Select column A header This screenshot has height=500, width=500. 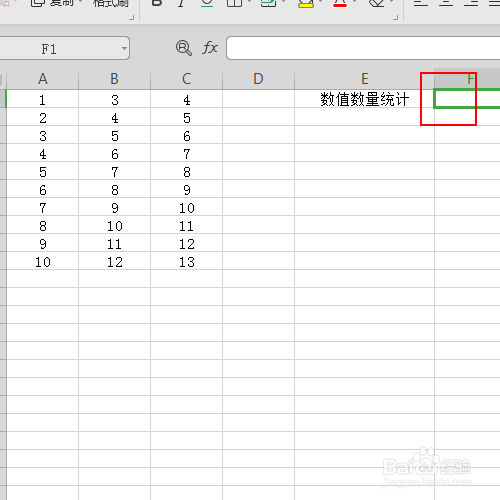click(42, 79)
